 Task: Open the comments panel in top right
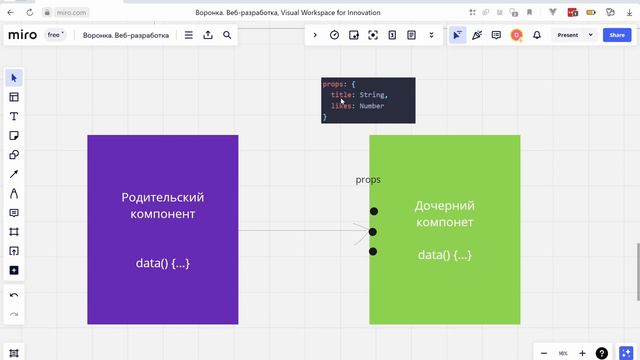click(x=496, y=35)
